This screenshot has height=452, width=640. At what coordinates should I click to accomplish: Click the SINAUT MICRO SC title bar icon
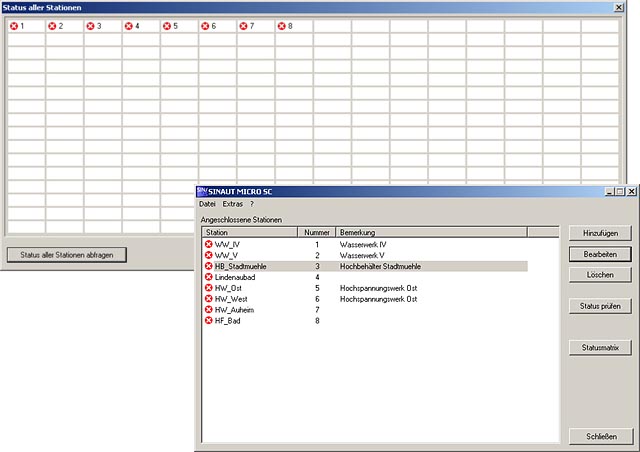(x=202, y=191)
